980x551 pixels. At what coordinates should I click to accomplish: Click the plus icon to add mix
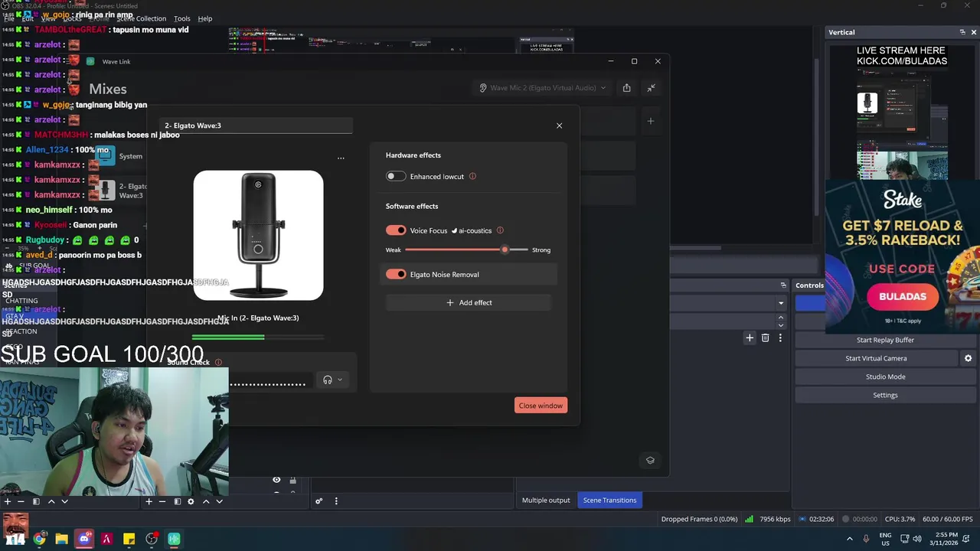650,121
